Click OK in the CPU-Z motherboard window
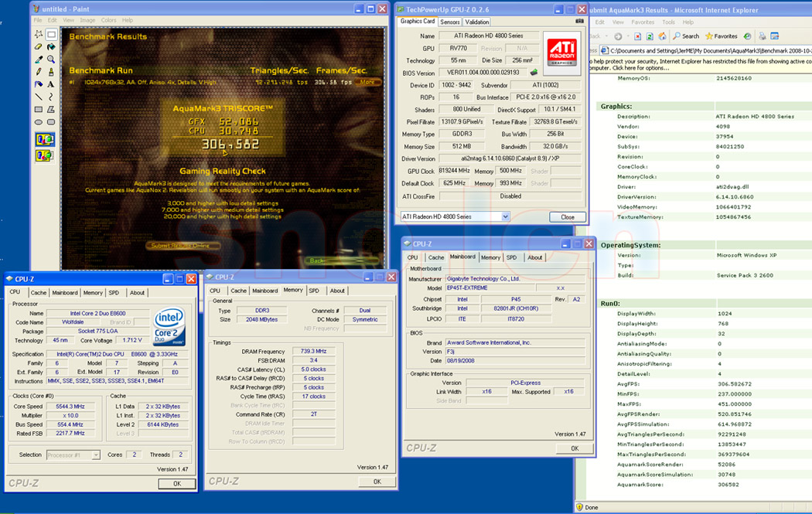The width and height of the screenshot is (812, 514). tap(575, 448)
